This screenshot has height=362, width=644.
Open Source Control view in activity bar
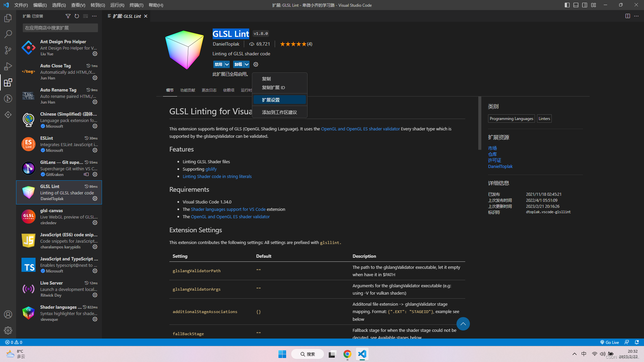pos(8,50)
